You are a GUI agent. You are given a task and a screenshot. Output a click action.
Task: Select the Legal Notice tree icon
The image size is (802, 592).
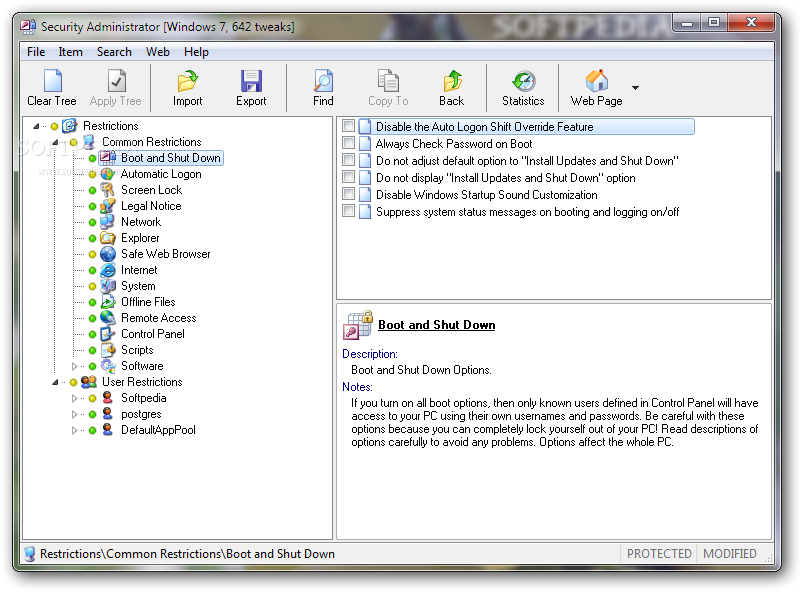[x=107, y=206]
